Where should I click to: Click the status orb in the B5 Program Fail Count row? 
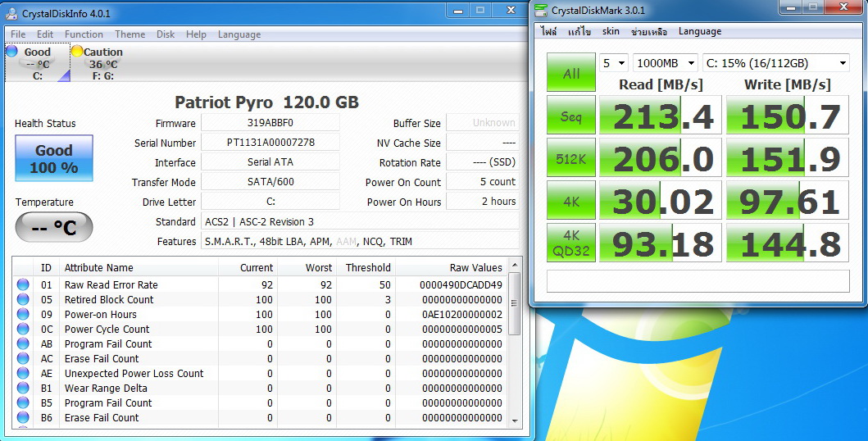(23, 402)
